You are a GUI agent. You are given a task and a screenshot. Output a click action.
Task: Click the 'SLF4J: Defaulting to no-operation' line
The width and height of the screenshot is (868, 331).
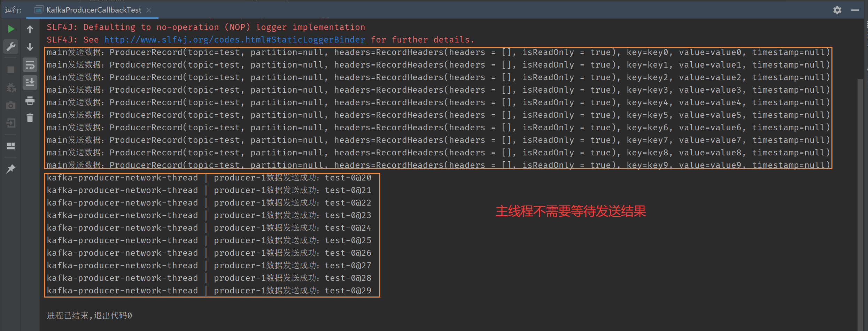206,27
